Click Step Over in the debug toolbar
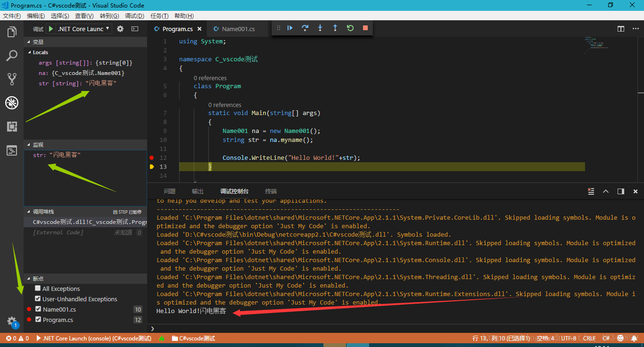This screenshot has height=347, width=644. click(305, 28)
